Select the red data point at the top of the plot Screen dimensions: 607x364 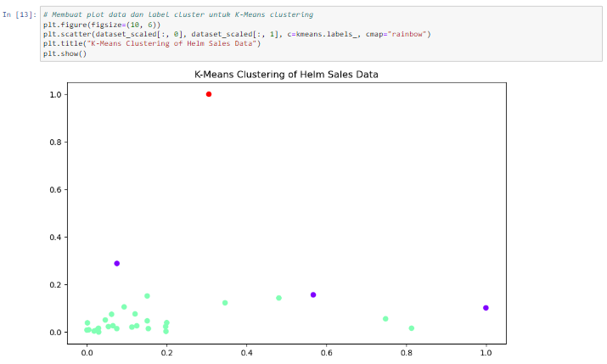point(209,94)
